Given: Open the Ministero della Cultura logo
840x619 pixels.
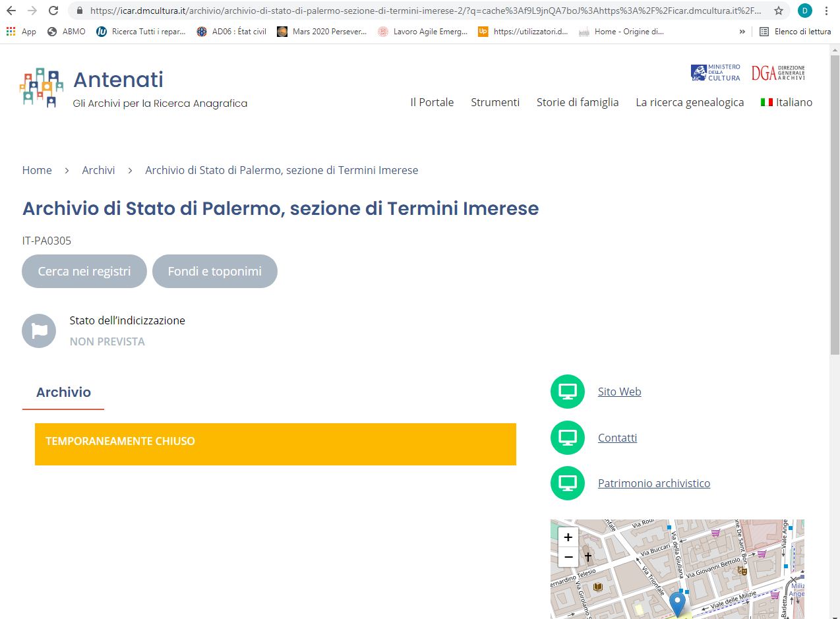Looking at the screenshot, I should coord(715,73).
